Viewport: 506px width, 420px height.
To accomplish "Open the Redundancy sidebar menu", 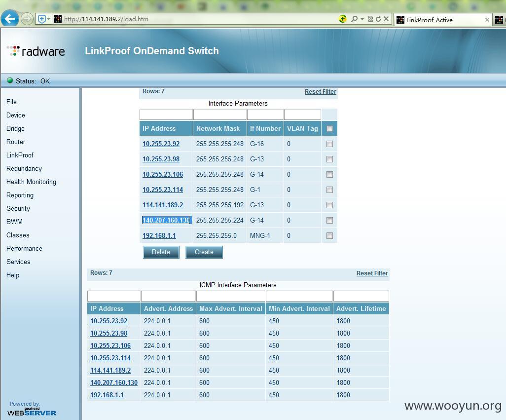I will coord(24,168).
